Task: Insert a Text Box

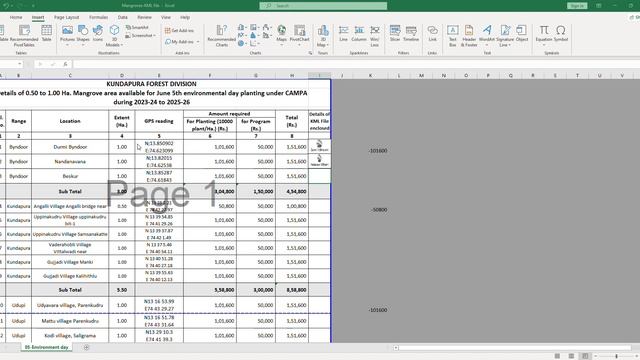Action: pos(453,36)
